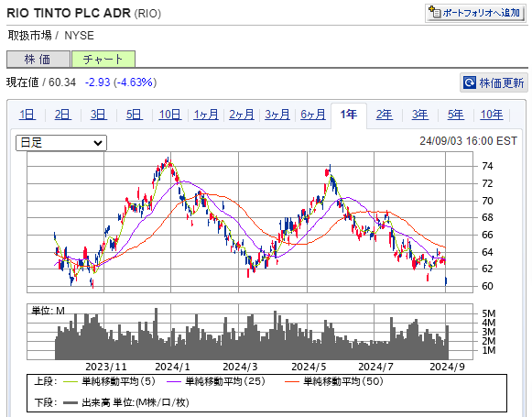Click the 1M volume axis label
This screenshot has width=532, height=417.
(x=489, y=350)
